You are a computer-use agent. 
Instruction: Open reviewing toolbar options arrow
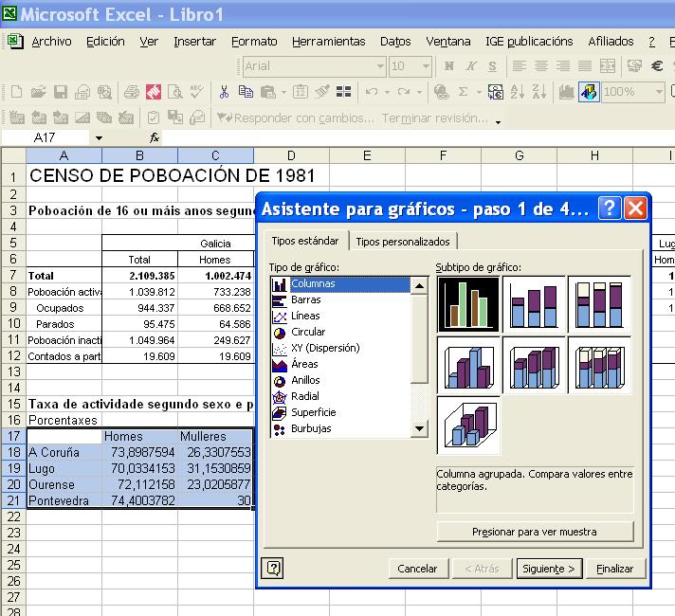[498, 122]
